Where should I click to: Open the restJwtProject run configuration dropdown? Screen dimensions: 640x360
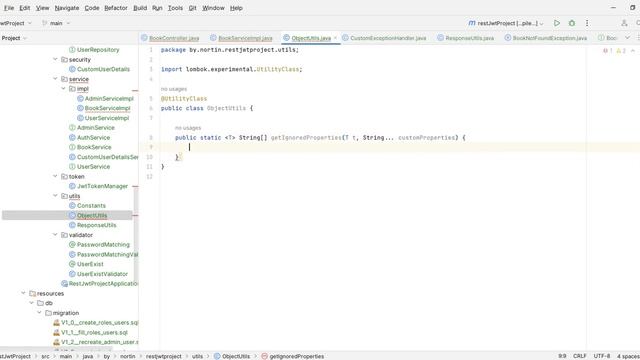pyautogui.click(x=506, y=23)
